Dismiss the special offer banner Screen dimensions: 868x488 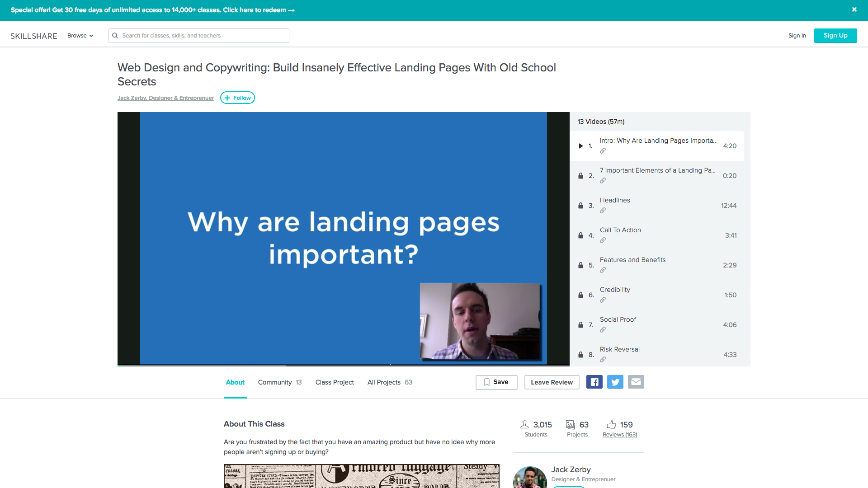[854, 9]
